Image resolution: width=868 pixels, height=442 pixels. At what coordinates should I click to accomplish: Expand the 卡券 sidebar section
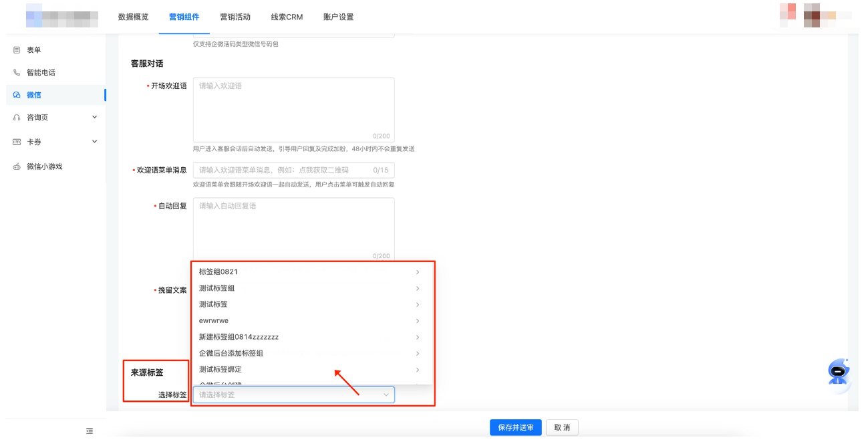[x=96, y=141]
